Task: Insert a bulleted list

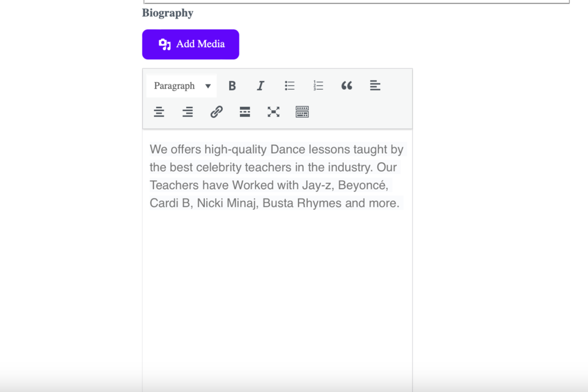Action: pyautogui.click(x=289, y=86)
